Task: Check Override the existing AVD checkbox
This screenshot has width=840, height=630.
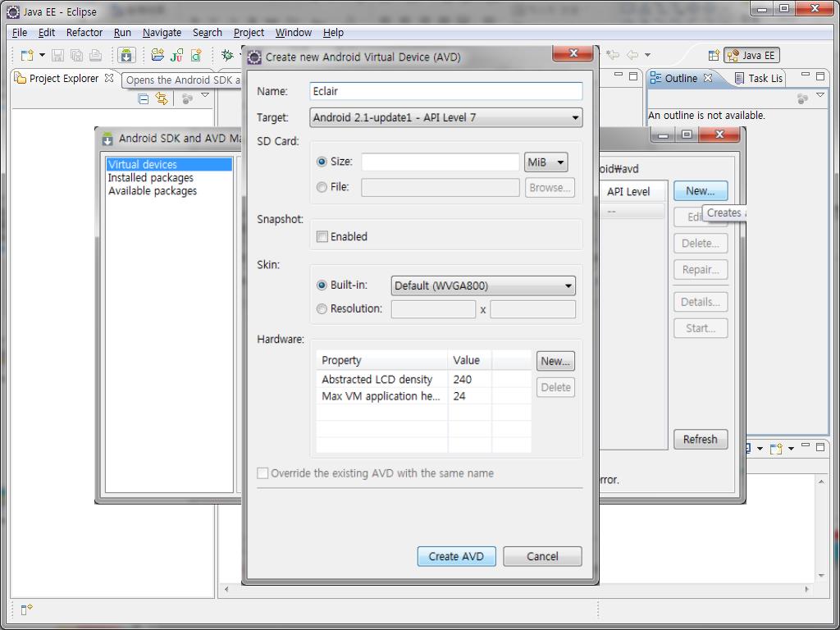Action: point(262,473)
